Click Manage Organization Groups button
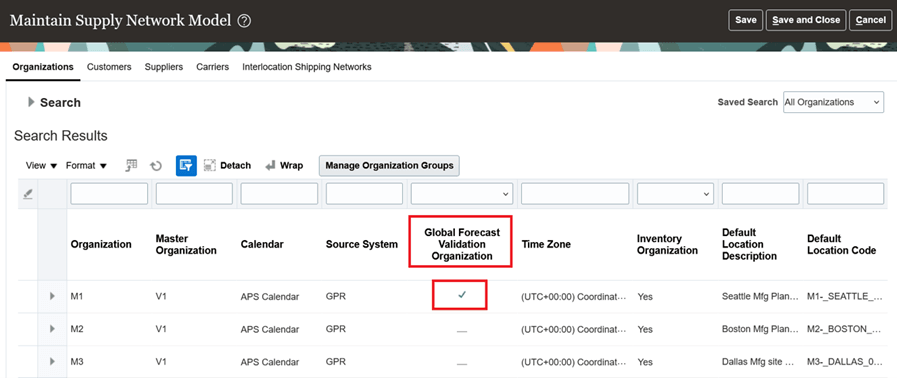897x378 pixels. coord(389,165)
